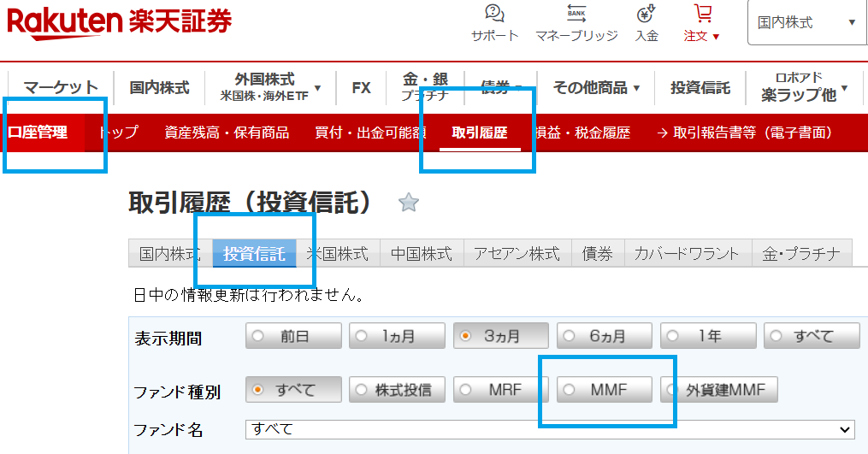The image size is (868, 454).
Task: Switch to 金・プラチナ tab
Action: (x=802, y=254)
